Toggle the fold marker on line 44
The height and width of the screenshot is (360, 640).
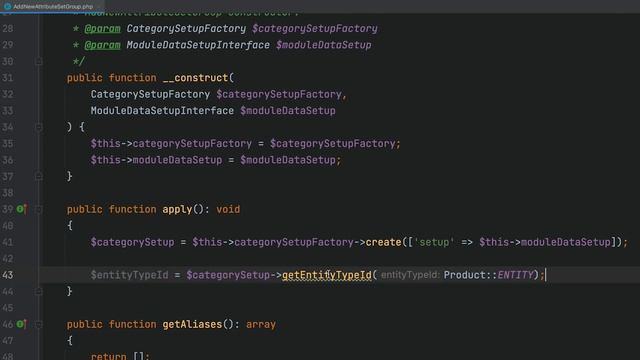coord(38,291)
